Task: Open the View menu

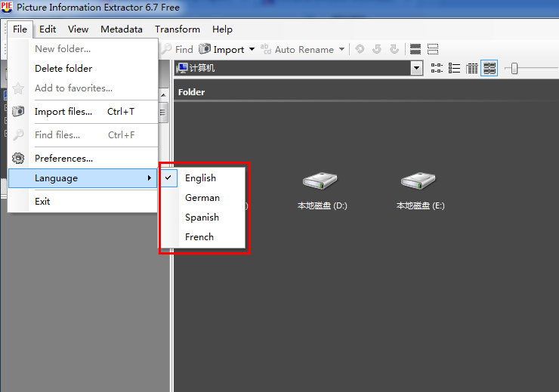Action: [78, 29]
